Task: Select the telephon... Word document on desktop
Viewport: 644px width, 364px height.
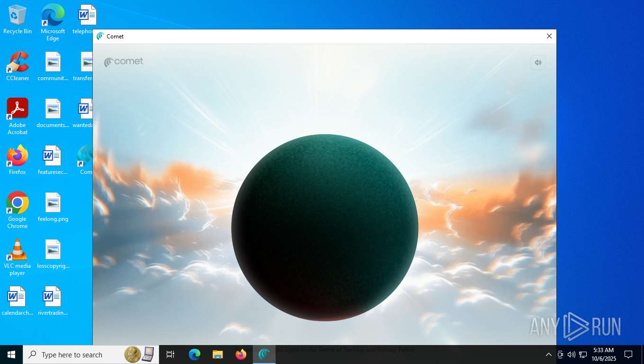Action: pos(85,19)
